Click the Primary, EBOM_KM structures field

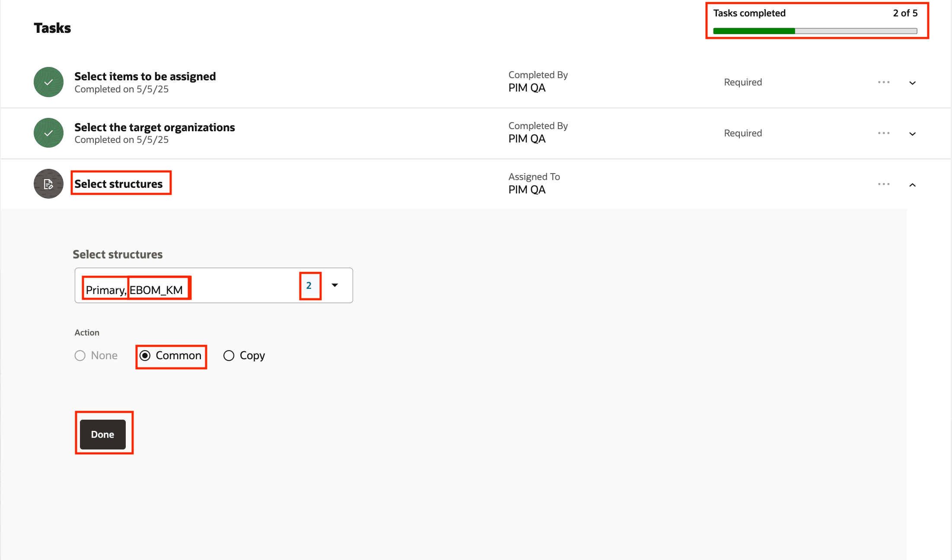coord(214,285)
